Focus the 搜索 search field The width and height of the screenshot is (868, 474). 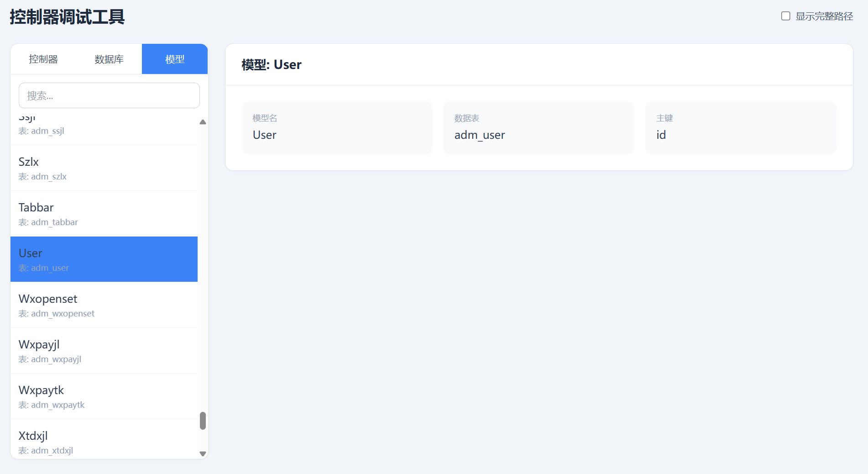click(x=109, y=95)
